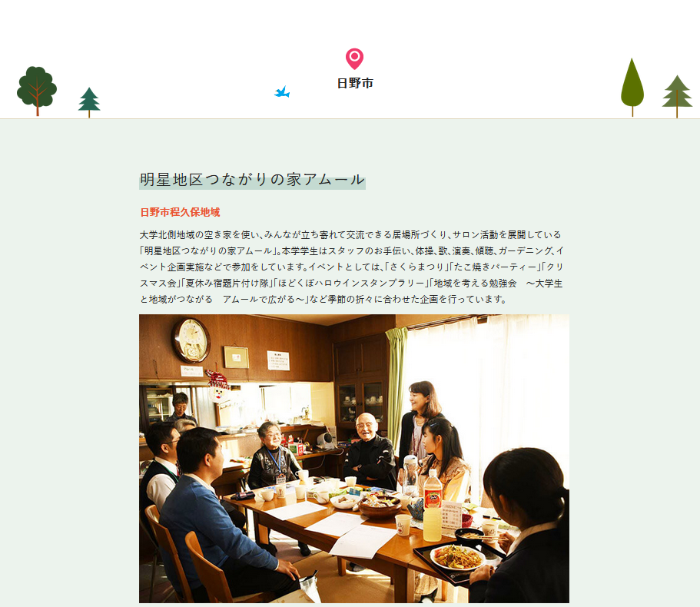The image size is (700, 607).
Task: Click the wall clock in the photo
Action: [x=192, y=340]
